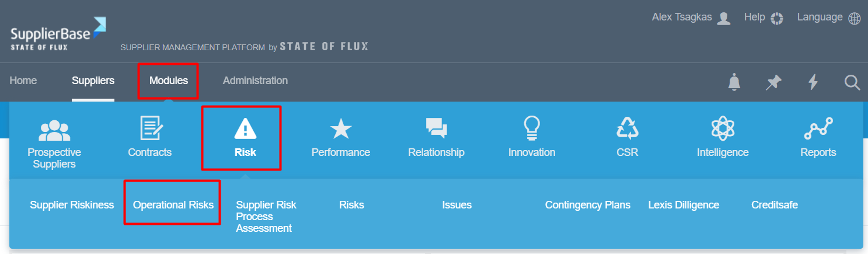Open the Intelligence module

click(723, 138)
